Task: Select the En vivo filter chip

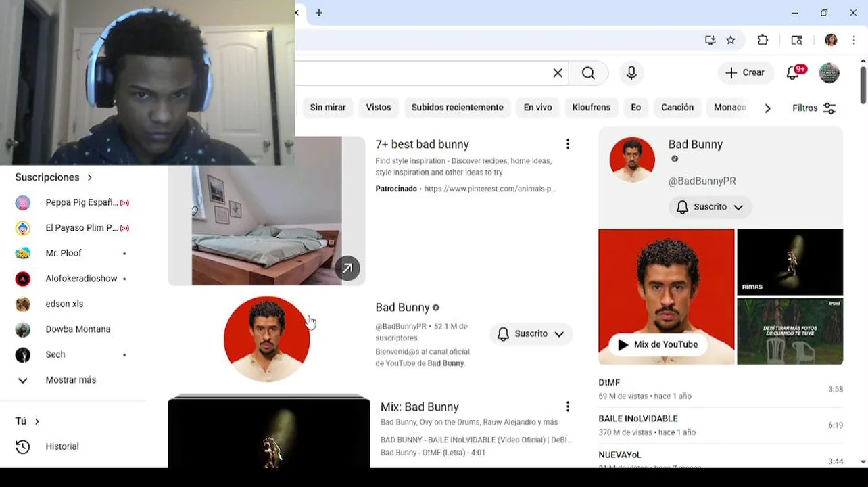Action: tap(537, 108)
